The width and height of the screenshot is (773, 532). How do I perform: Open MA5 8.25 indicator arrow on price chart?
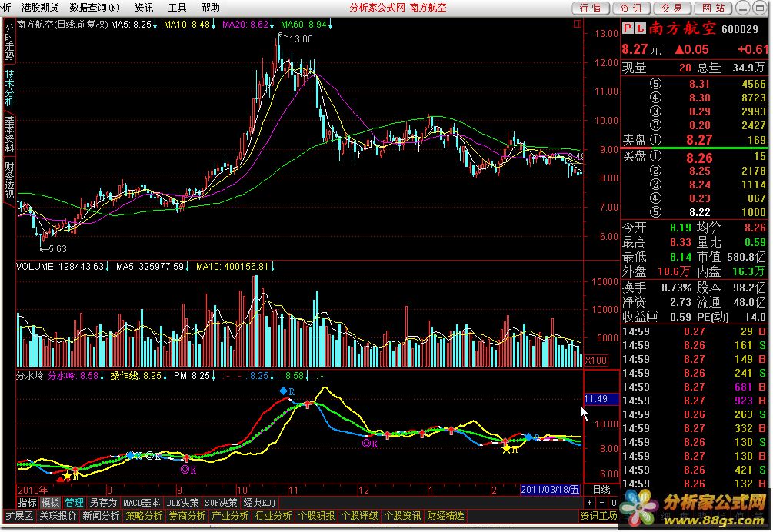pos(155,24)
